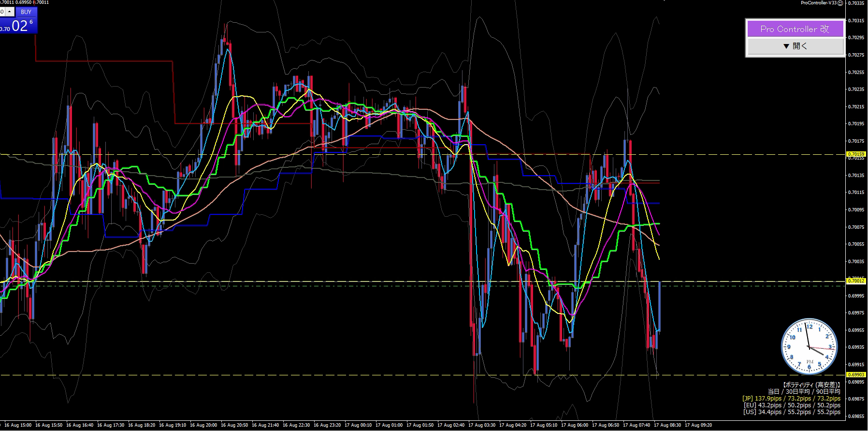Click the 0.69855 price scale label

click(856, 416)
